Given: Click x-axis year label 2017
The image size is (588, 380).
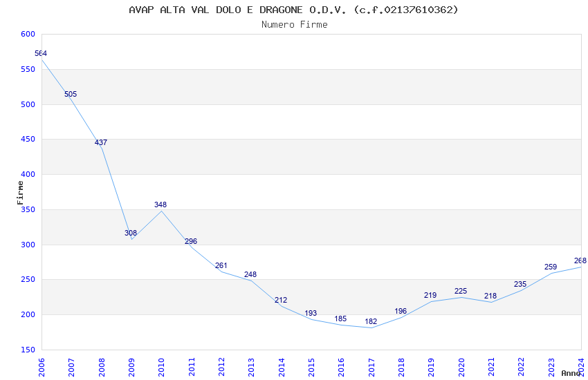Looking at the screenshot, I should 371,368.
